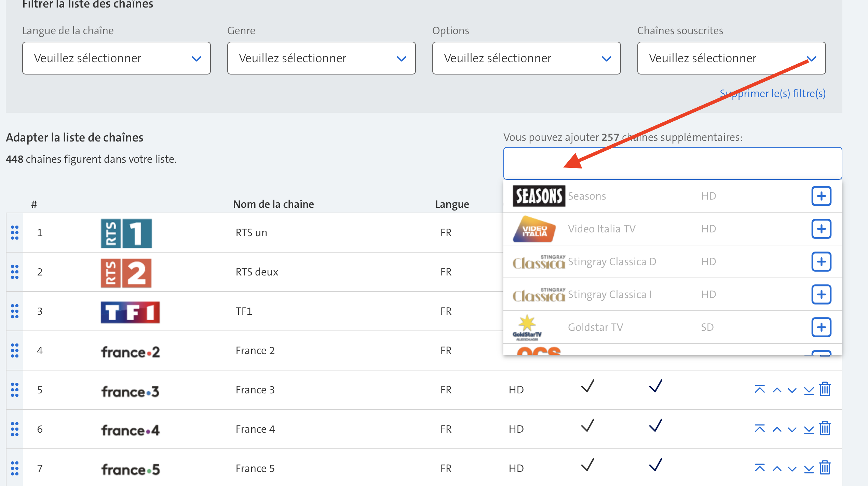
Task: Add Video Italia TV channel
Action: pos(821,229)
